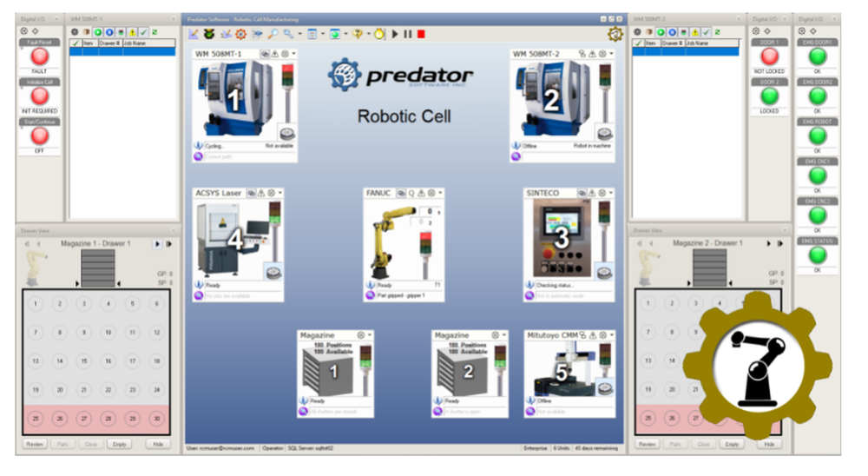Toggle the Start/Continue red indicator button
Screen dimensions: 868x476
tap(39, 136)
